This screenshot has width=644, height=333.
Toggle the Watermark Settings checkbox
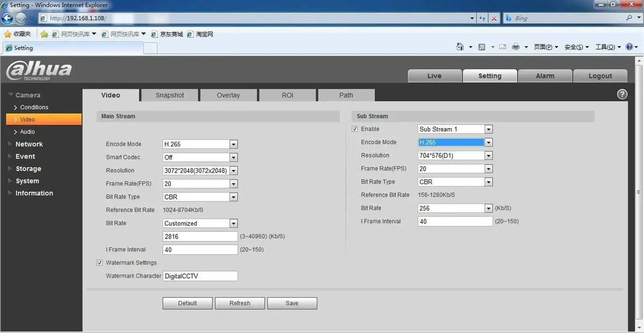[x=100, y=263]
